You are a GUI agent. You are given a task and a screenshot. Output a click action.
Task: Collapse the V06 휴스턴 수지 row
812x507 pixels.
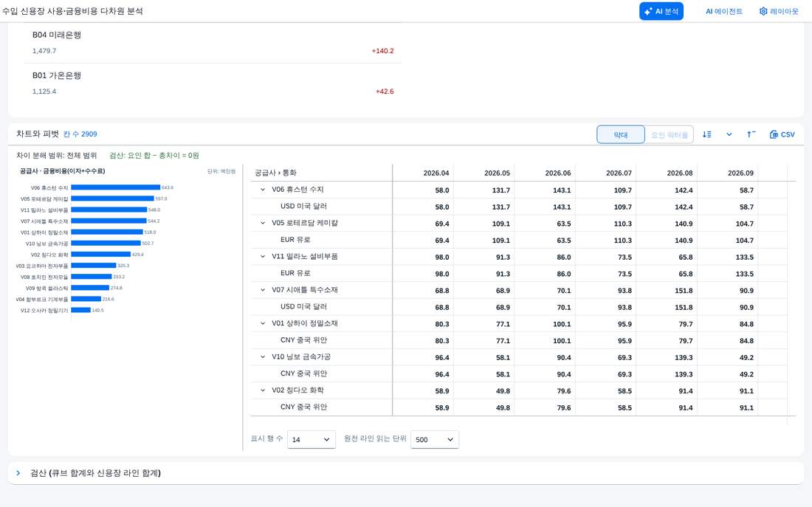point(263,190)
